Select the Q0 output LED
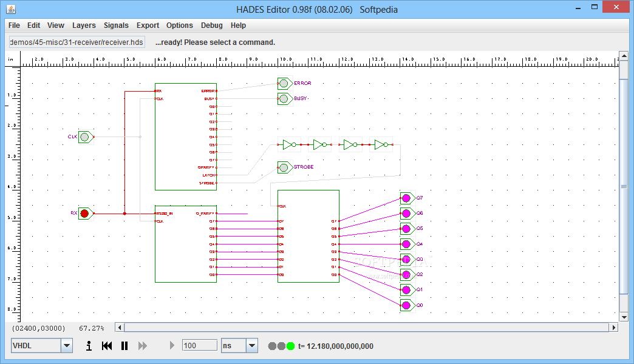Image resolution: width=634 pixels, height=364 pixels. tap(407, 305)
